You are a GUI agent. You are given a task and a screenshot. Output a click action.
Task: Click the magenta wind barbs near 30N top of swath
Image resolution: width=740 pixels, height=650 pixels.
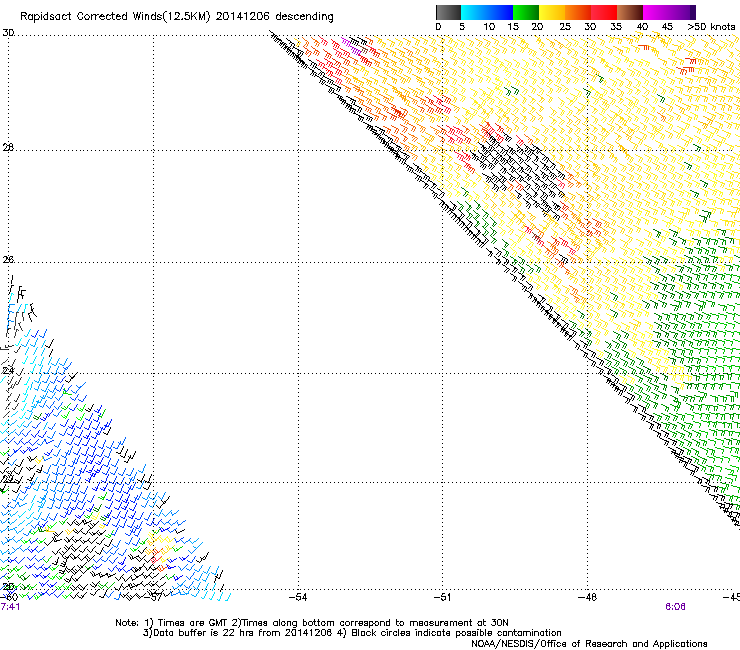coord(351,46)
